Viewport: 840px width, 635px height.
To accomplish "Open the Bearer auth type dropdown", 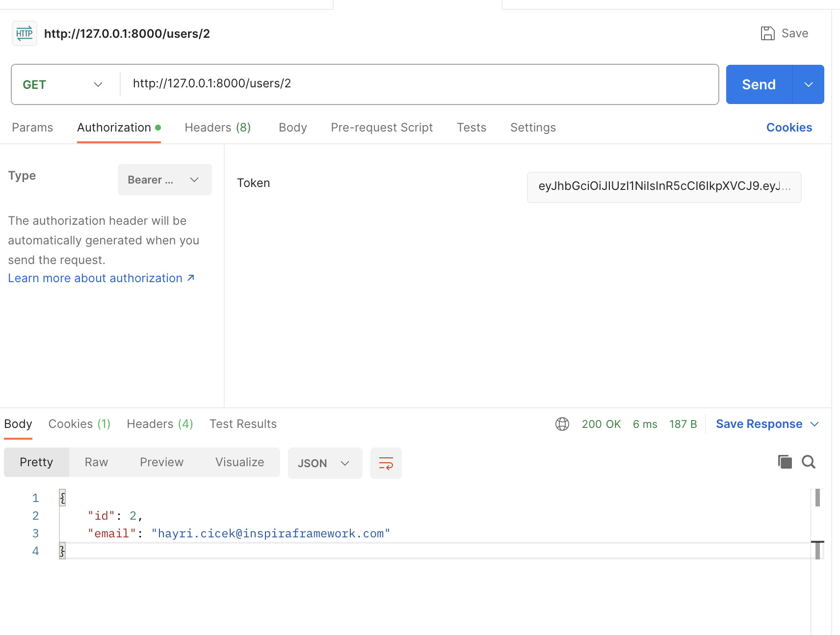I will 165,180.
